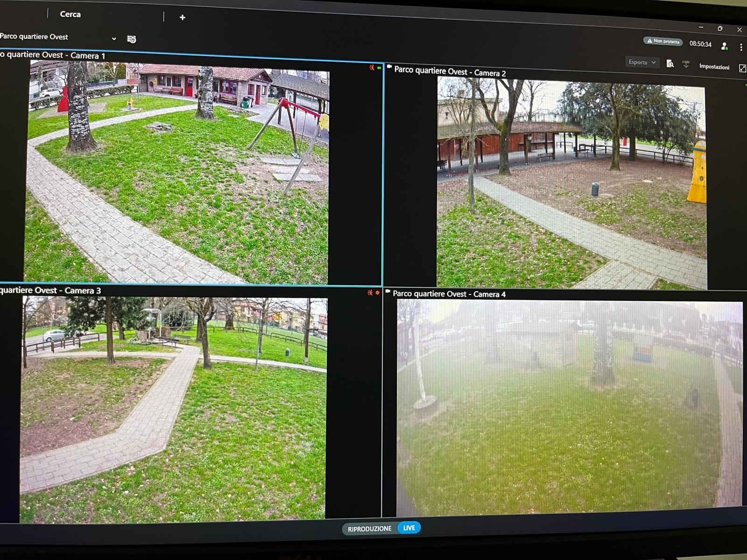Image resolution: width=747 pixels, height=560 pixels.
Task: Click the view selection icon beside Parco quartiere Ovest
Action: [x=132, y=39]
